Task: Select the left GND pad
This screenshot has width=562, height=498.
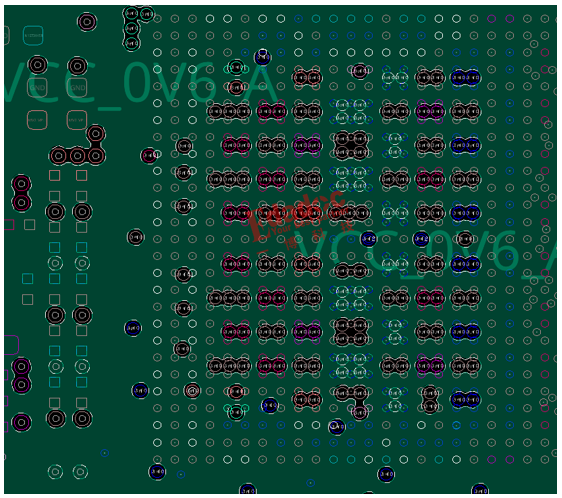Action: (37, 87)
